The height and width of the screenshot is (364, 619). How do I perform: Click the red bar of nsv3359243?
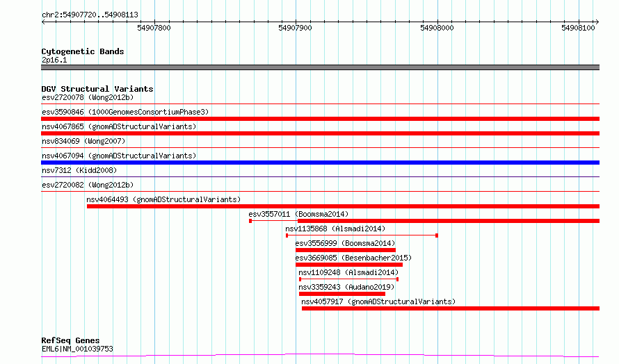[342, 294]
